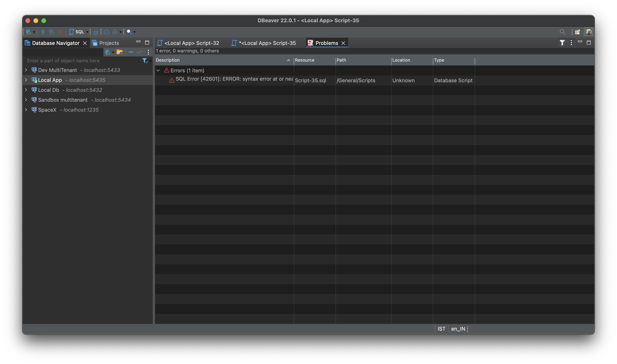Open dropdown arrow beside the boxes tasks icon

pyautogui.click(x=120, y=32)
